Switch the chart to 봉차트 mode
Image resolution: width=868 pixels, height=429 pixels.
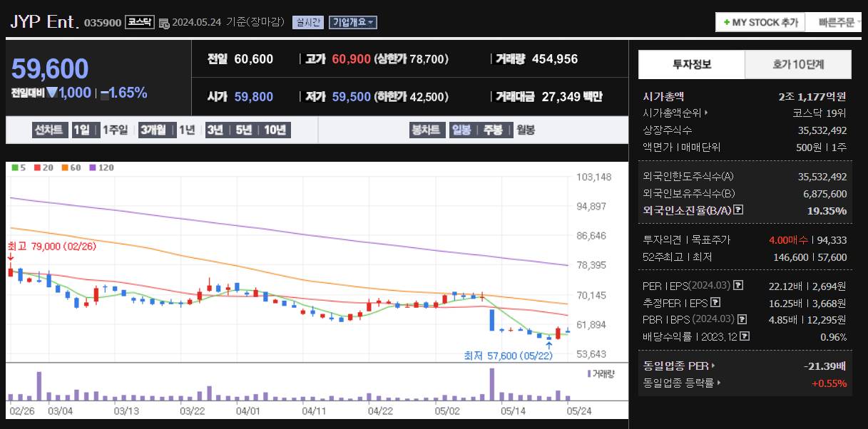pyautogui.click(x=427, y=130)
